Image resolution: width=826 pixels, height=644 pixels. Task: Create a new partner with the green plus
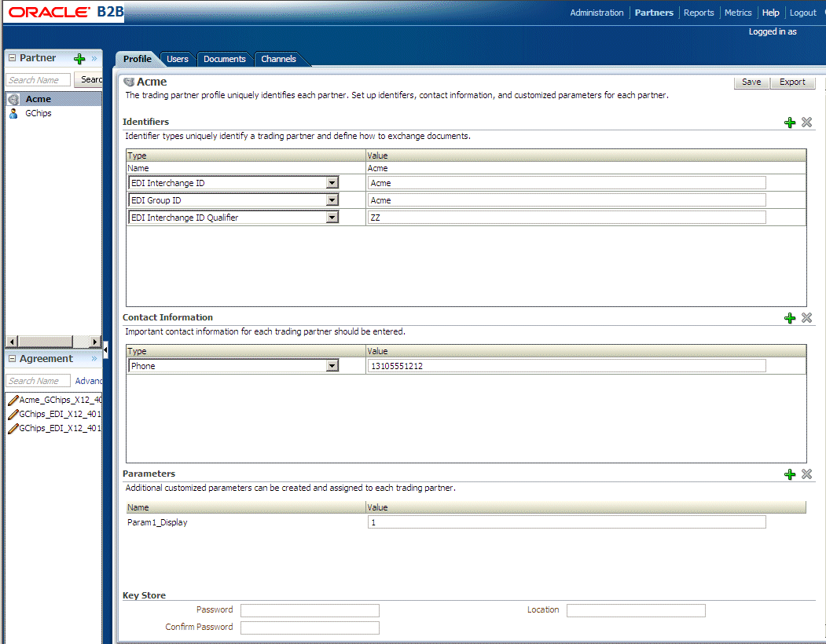point(79,57)
